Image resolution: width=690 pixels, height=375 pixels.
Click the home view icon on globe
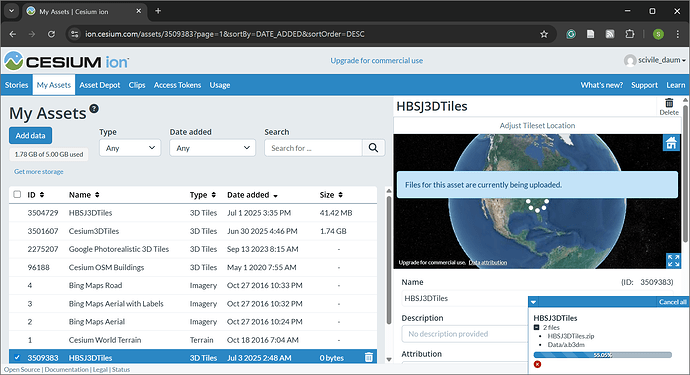click(x=671, y=143)
